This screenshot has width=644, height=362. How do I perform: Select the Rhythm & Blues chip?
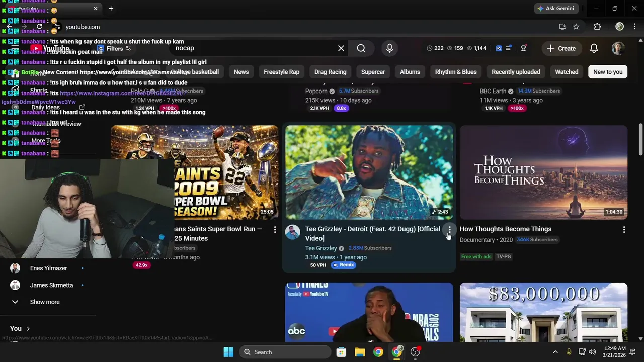tap(456, 72)
